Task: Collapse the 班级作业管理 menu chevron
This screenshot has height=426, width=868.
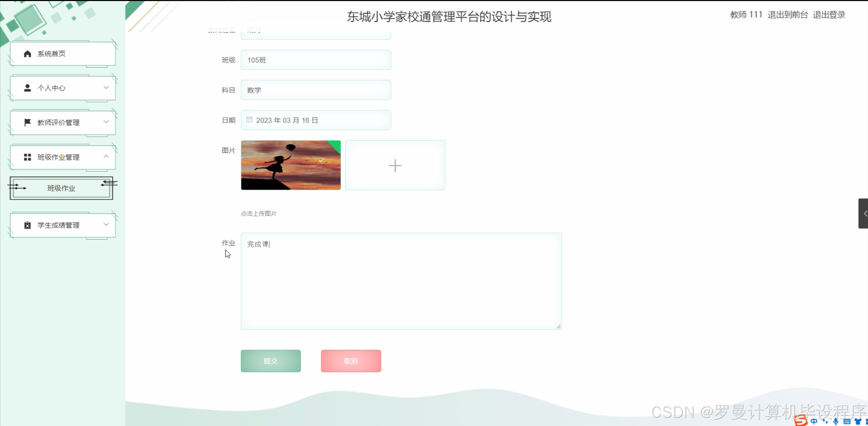Action: (x=106, y=156)
